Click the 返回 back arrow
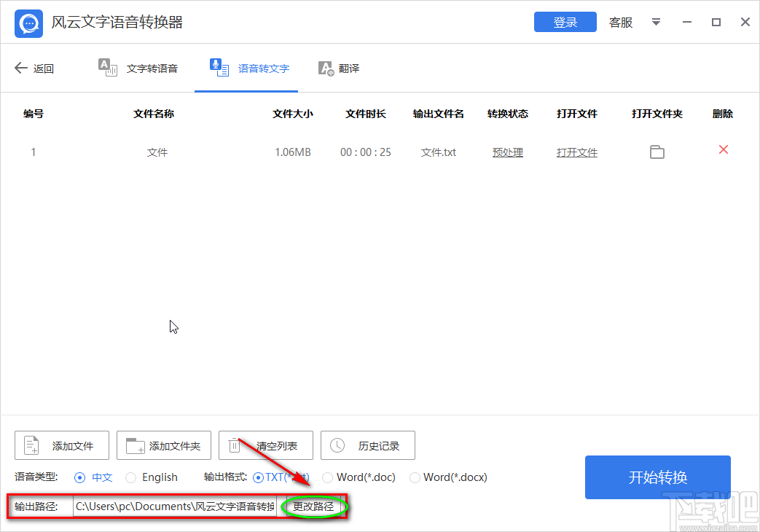760x532 pixels. (20, 68)
